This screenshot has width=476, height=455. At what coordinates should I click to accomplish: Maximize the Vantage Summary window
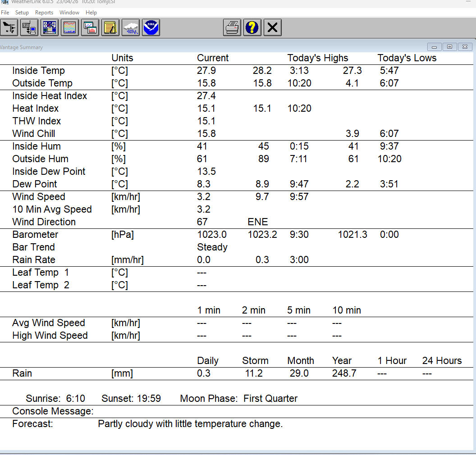[x=450, y=47]
